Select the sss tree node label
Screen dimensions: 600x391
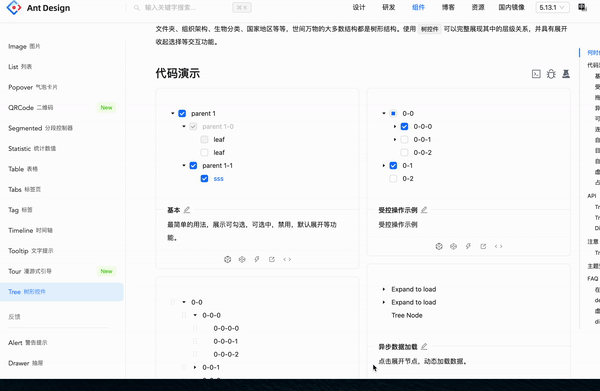tap(218, 179)
